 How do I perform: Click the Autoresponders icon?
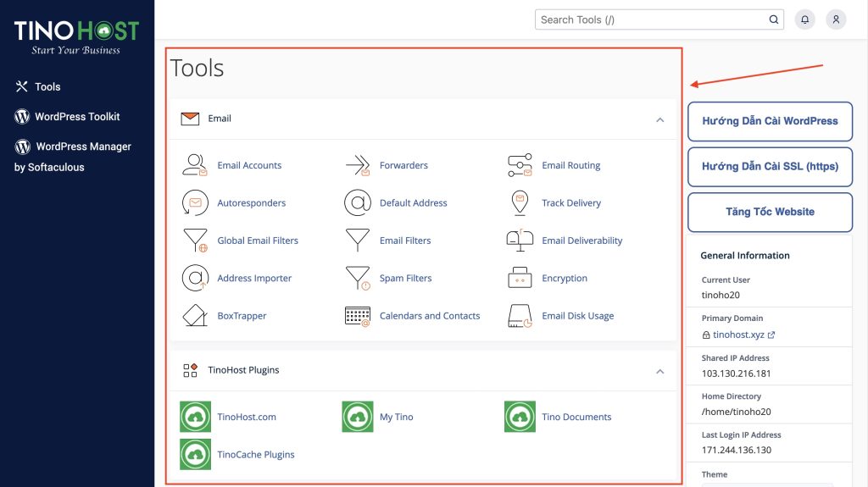point(195,202)
